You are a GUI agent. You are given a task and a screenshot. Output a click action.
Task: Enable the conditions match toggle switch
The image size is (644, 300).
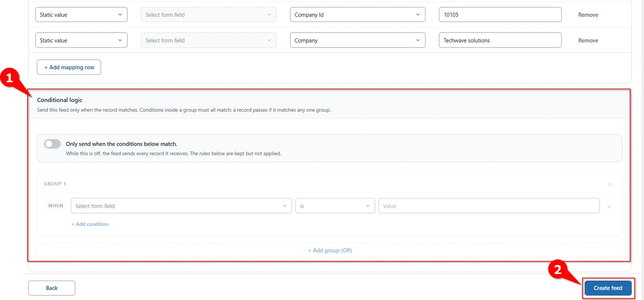(x=52, y=144)
